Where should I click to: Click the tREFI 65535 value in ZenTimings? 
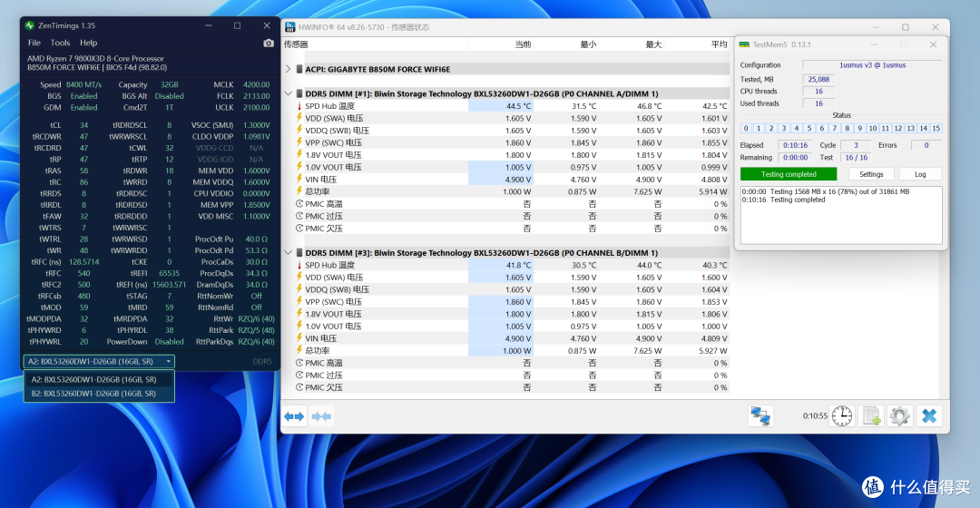[x=169, y=273]
